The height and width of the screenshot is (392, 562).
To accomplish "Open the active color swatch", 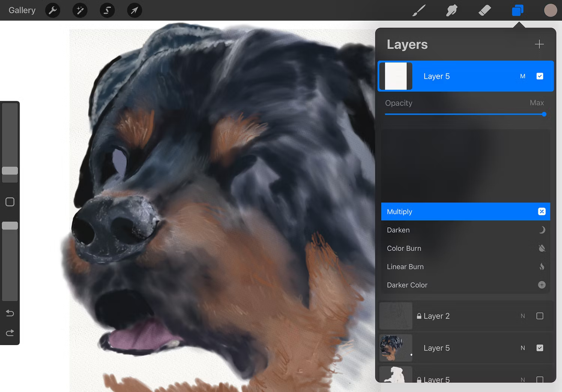I will (550, 10).
